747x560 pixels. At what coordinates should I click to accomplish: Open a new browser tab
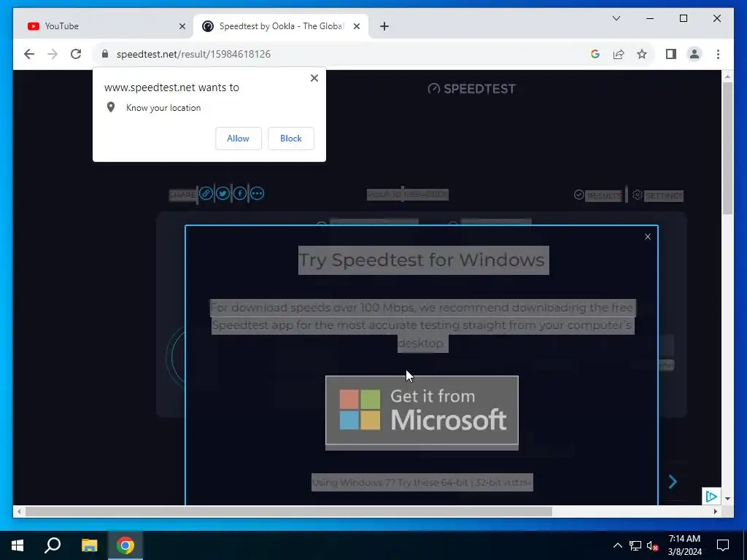coord(384,26)
